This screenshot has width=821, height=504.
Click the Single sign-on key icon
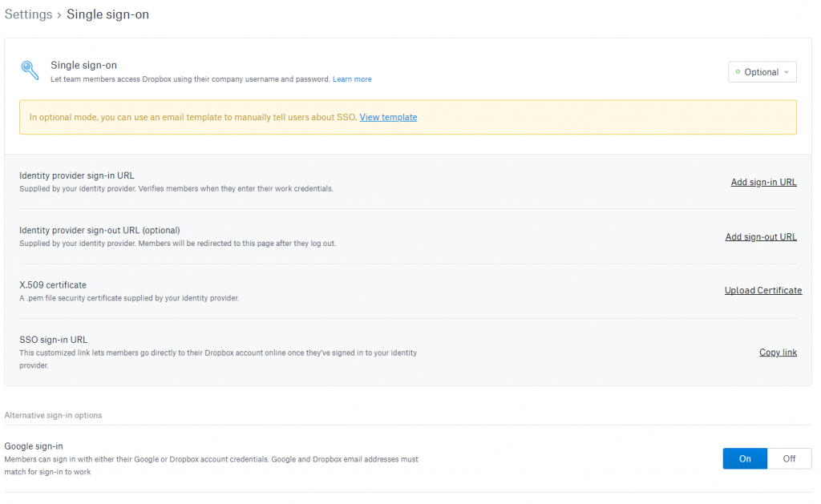[30, 71]
